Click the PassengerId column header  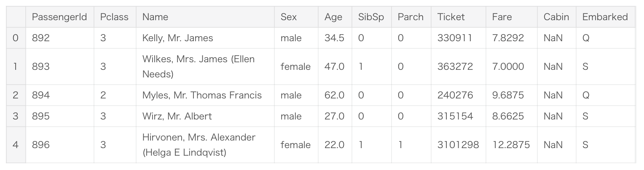(x=59, y=17)
